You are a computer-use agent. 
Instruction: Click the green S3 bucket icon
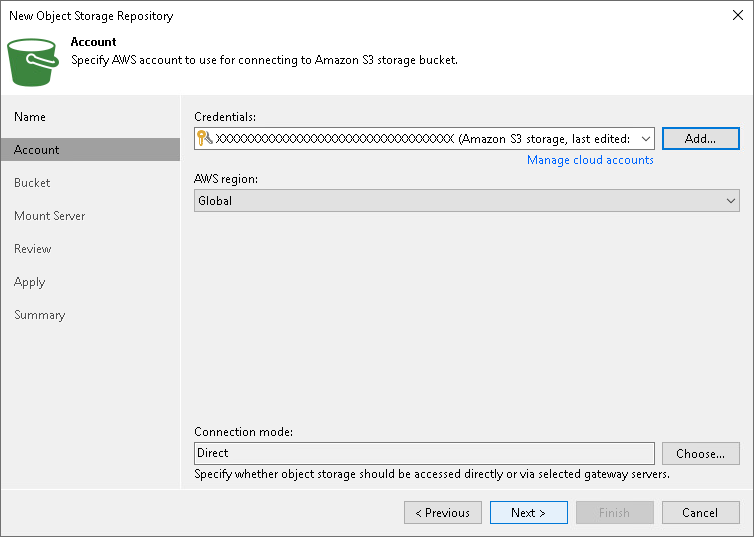[33, 62]
